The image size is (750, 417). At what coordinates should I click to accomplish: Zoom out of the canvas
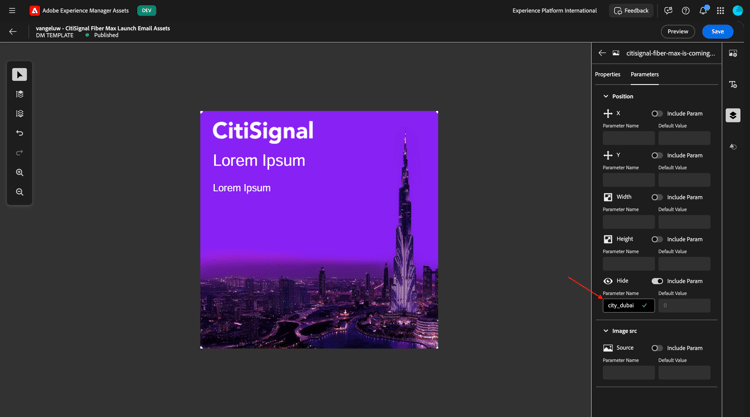click(x=20, y=192)
